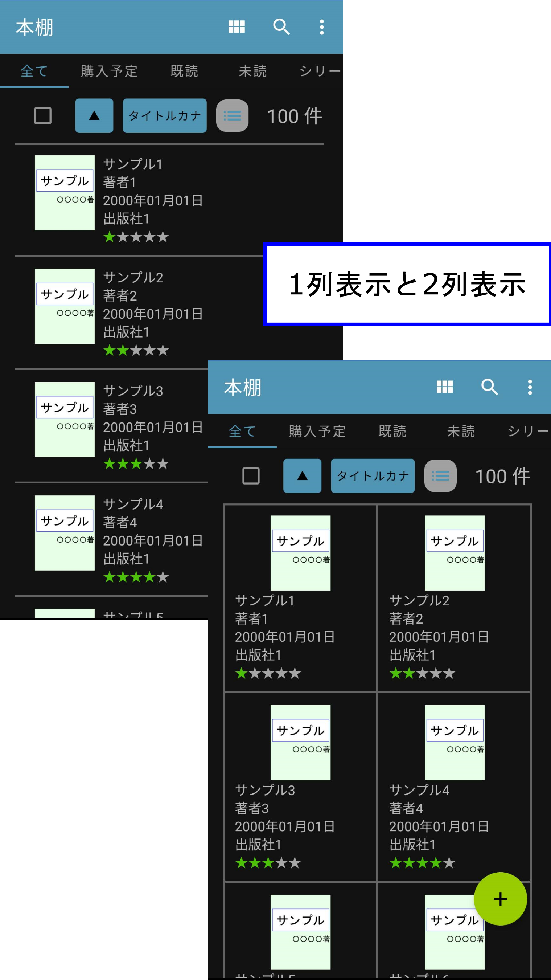The height and width of the screenshot is (980, 551).
Task: Open サンプル4 cover thumbnail in grid view
Action: pos(455,743)
